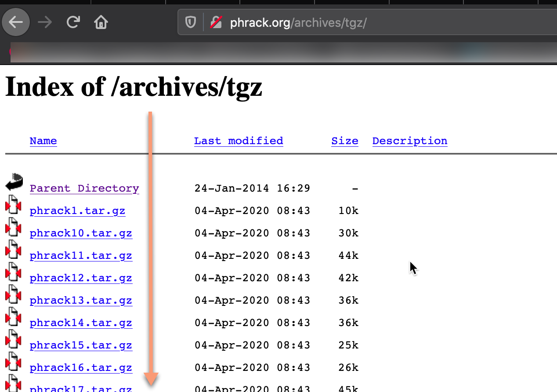Sort listing by Last modified column

[239, 141]
